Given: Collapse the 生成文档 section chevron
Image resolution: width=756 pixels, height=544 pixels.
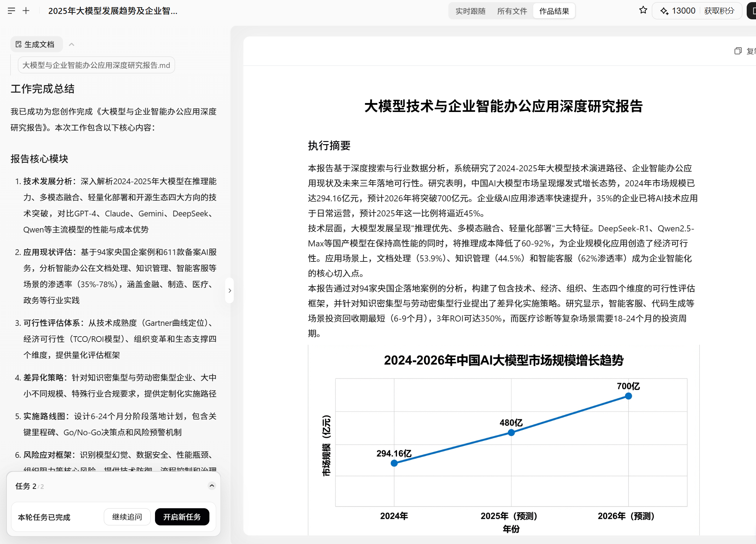Looking at the screenshot, I should [x=72, y=44].
